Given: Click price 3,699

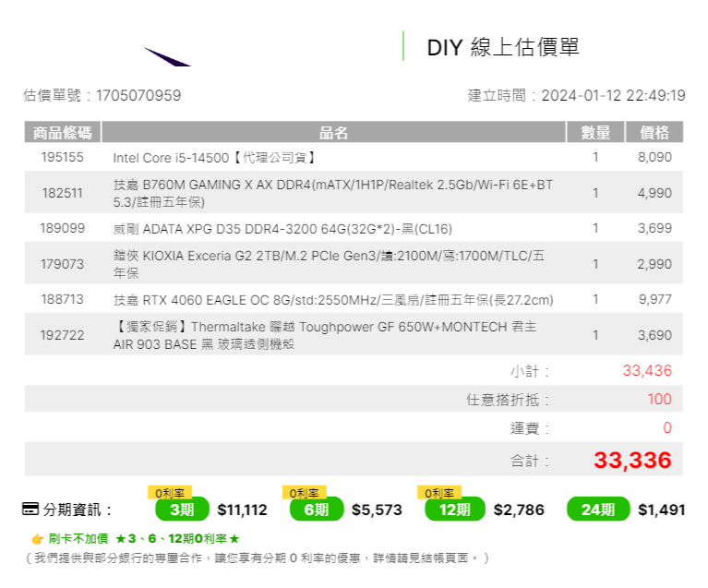Looking at the screenshot, I should 654,228.
